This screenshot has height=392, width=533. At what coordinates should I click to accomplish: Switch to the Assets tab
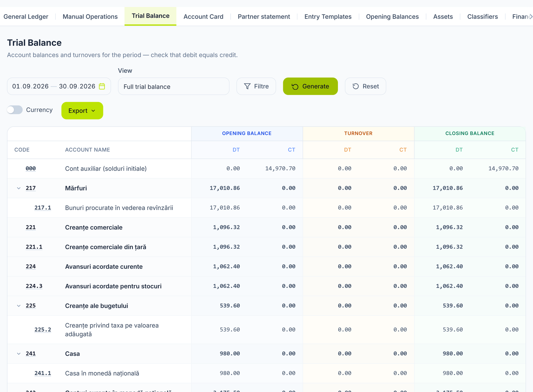(x=443, y=17)
